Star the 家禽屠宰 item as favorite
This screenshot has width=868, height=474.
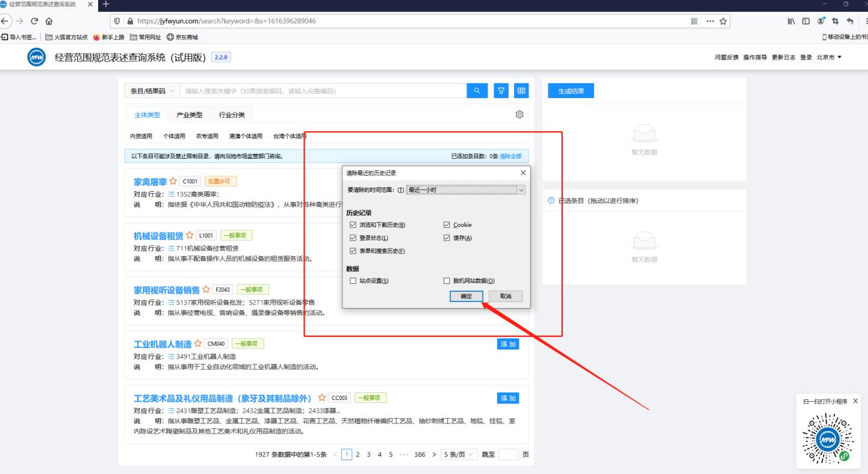173,181
